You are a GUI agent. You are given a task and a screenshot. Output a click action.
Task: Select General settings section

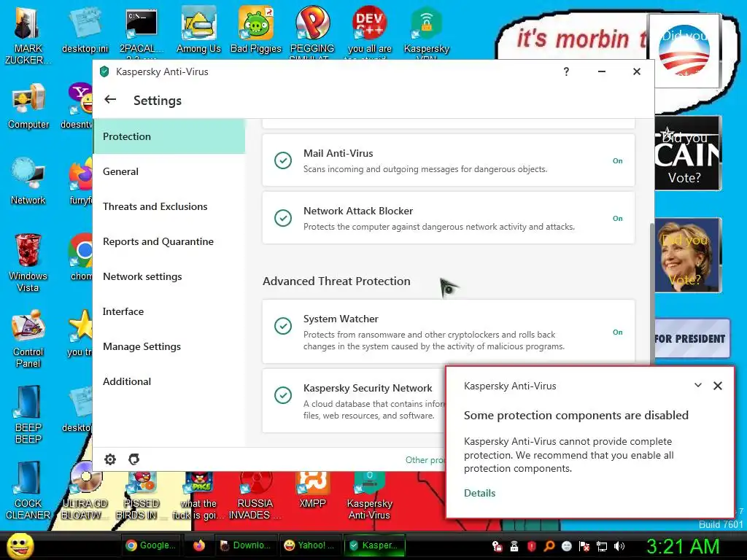coord(169,171)
